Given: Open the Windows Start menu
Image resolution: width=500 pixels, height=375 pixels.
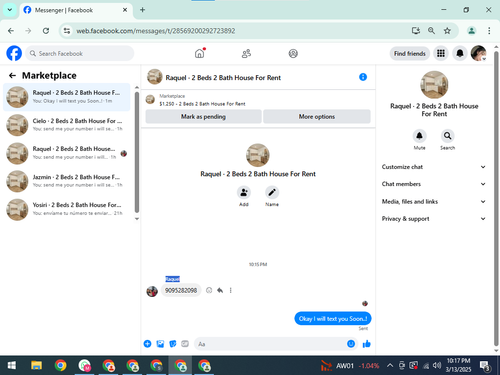Looking at the screenshot, I should pos(12,366).
